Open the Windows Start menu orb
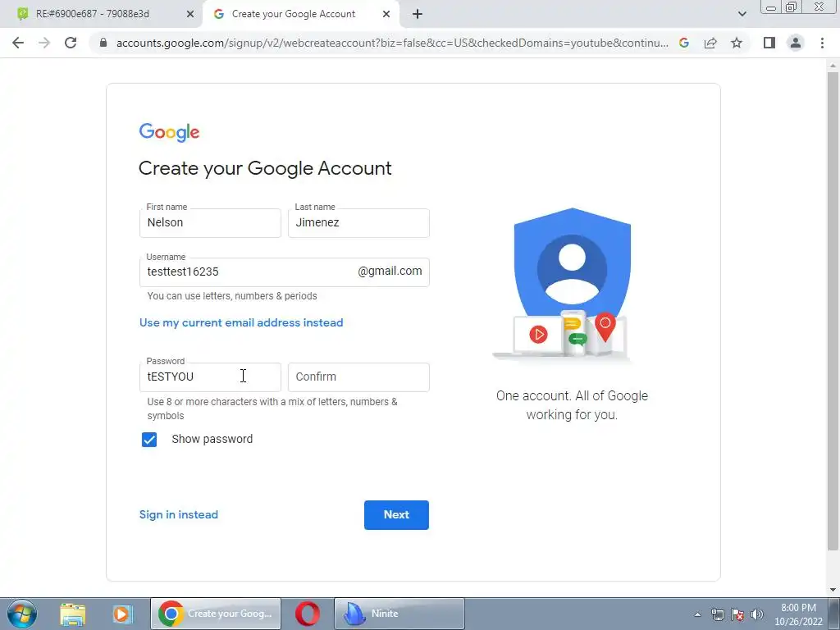The height and width of the screenshot is (630, 840). pyautogui.click(x=22, y=614)
